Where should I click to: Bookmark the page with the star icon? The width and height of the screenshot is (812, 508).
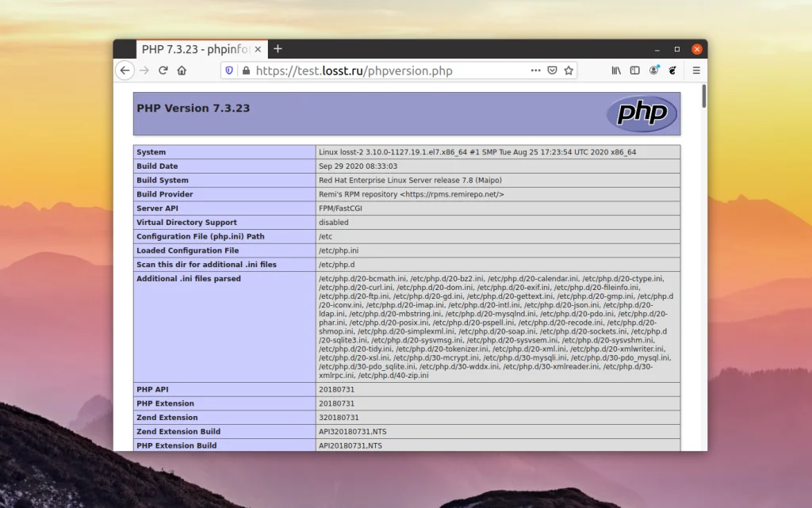click(569, 70)
